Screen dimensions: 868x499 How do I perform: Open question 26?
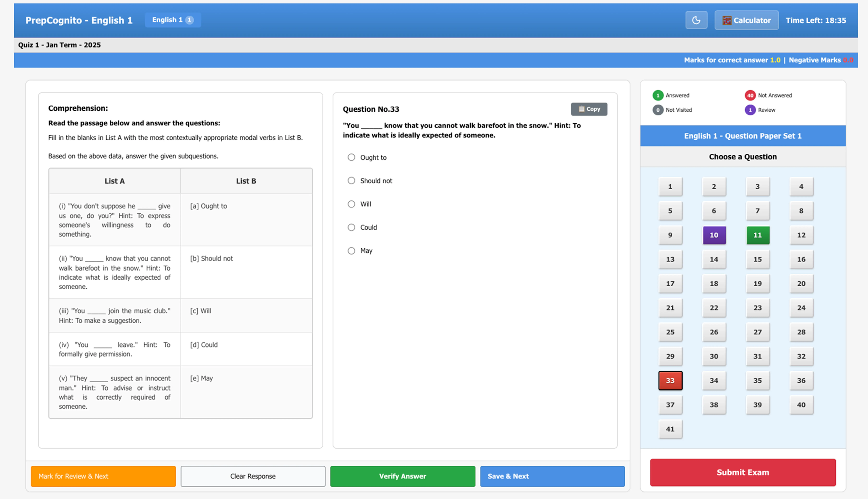click(x=714, y=332)
